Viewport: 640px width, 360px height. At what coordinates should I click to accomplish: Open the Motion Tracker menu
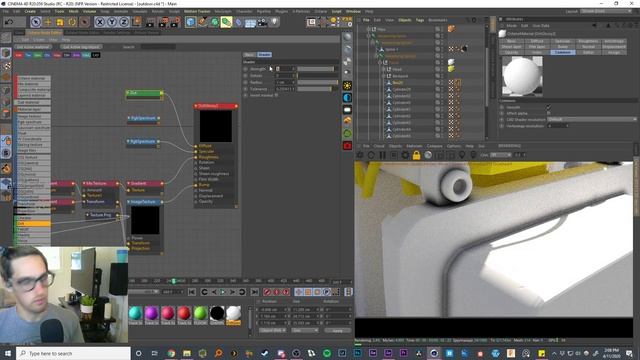click(197, 11)
